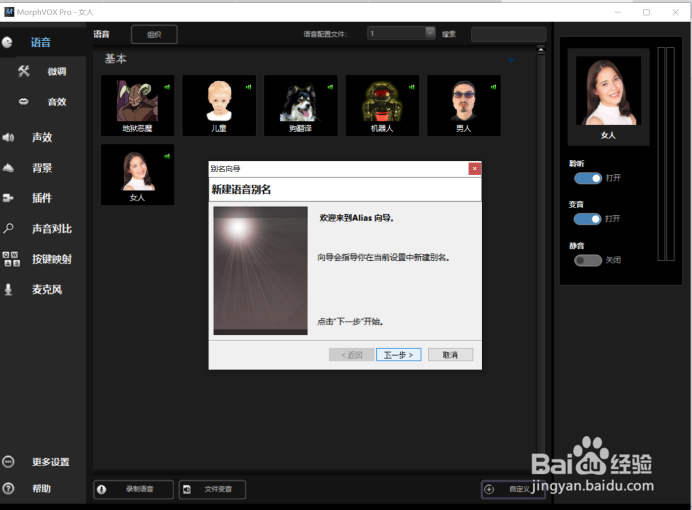This screenshot has width=692, height=510.
Task: Click the 插件 plugin icon
Action: coord(8,198)
